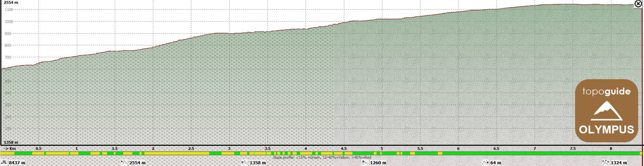Click the 2D total distance icon
This screenshot has height=166, width=644.
tap(4, 162)
